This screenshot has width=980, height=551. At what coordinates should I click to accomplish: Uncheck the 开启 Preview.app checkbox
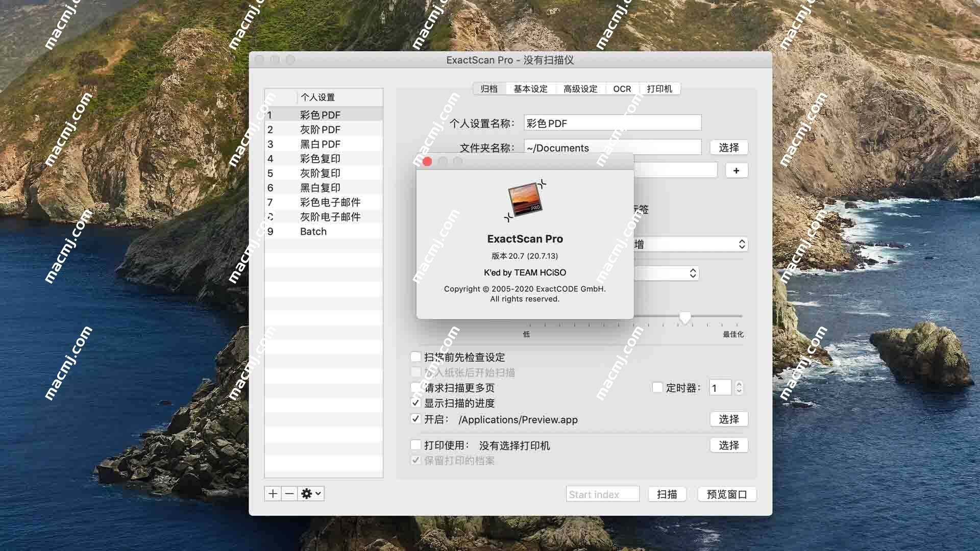(416, 419)
